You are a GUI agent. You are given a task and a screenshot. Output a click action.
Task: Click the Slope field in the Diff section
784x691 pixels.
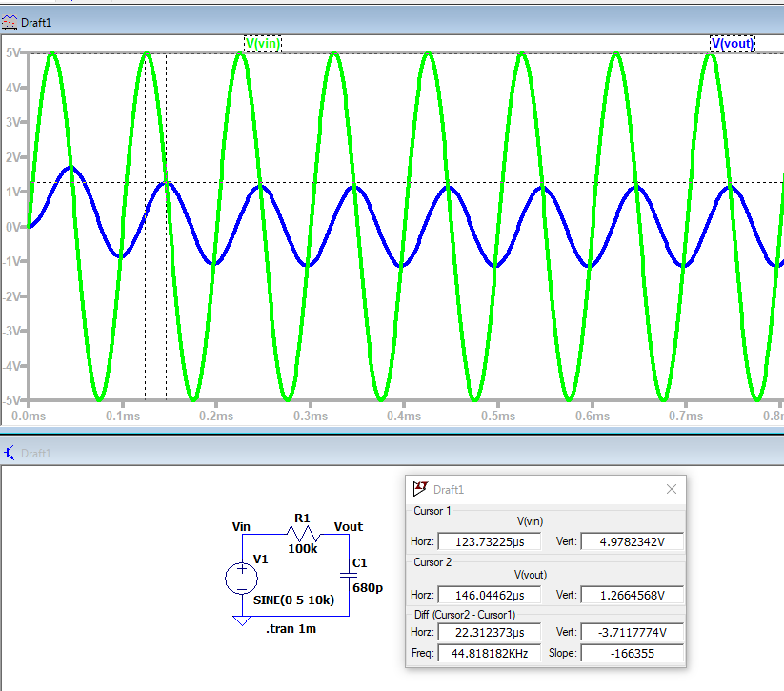click(x=632, y=654)
